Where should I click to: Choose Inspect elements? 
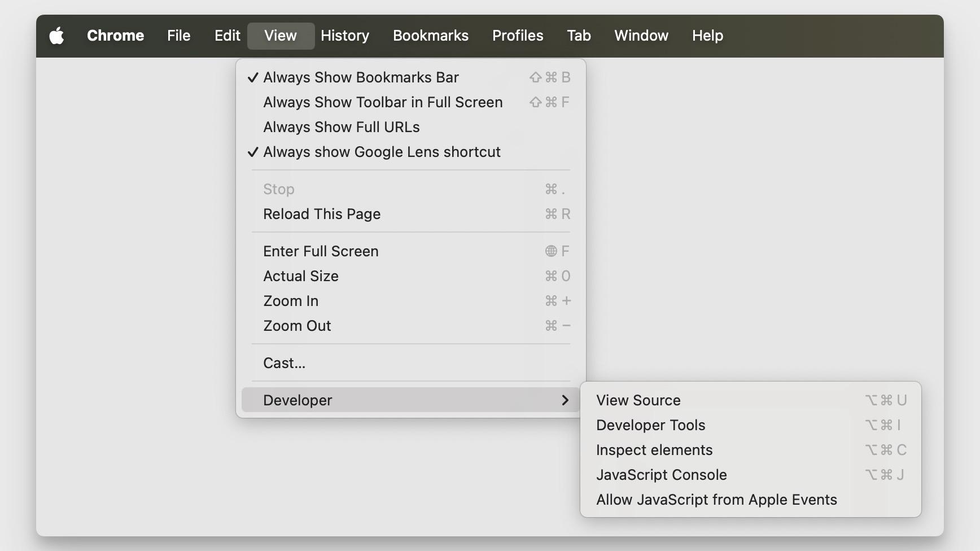[751, 450]
